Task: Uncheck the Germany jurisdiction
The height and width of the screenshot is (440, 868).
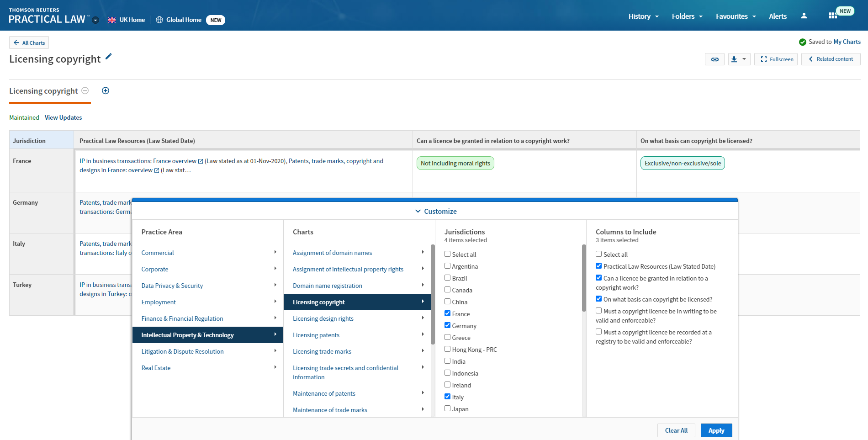Action: 447,325
